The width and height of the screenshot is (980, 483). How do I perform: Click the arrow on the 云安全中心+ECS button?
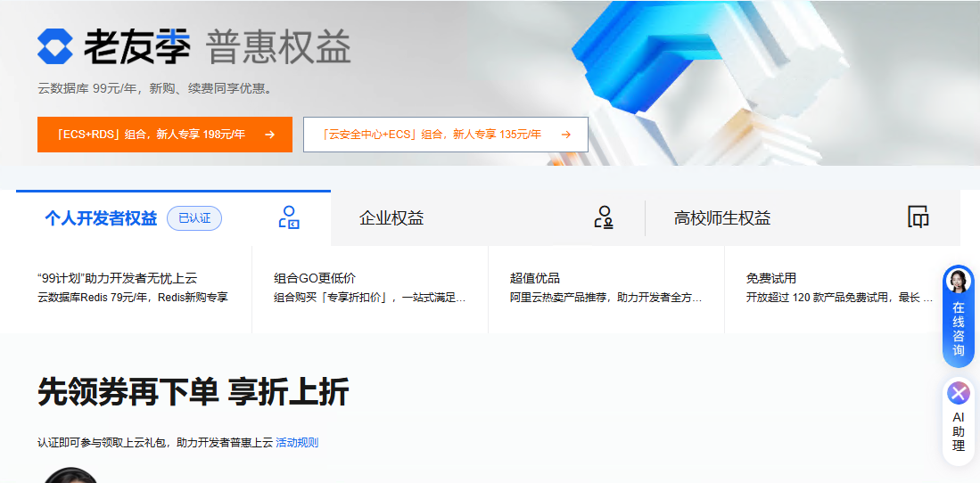coord(565,135)
